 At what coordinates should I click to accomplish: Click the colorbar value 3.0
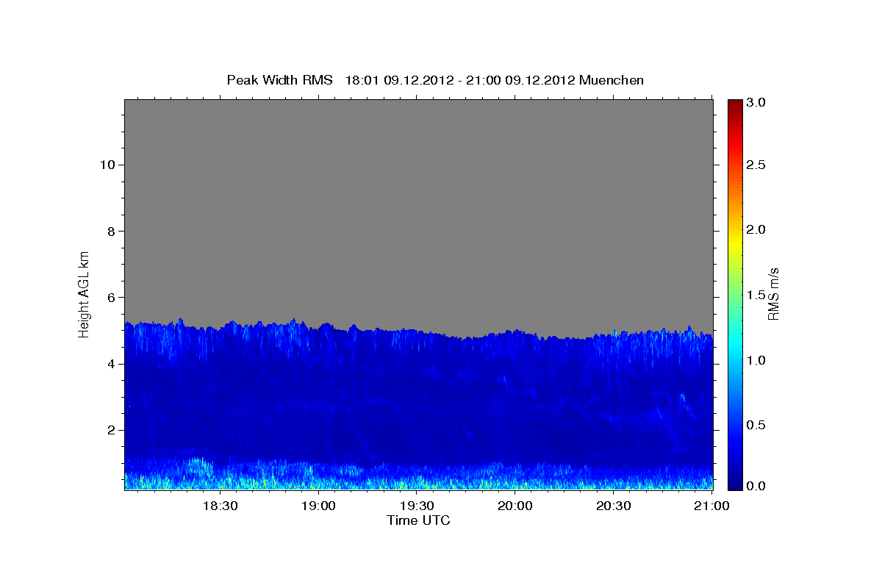pos(758,103)
